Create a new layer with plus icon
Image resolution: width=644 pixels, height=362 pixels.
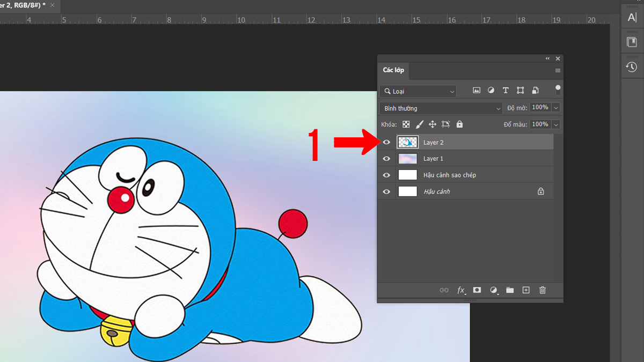click(526, 290)
